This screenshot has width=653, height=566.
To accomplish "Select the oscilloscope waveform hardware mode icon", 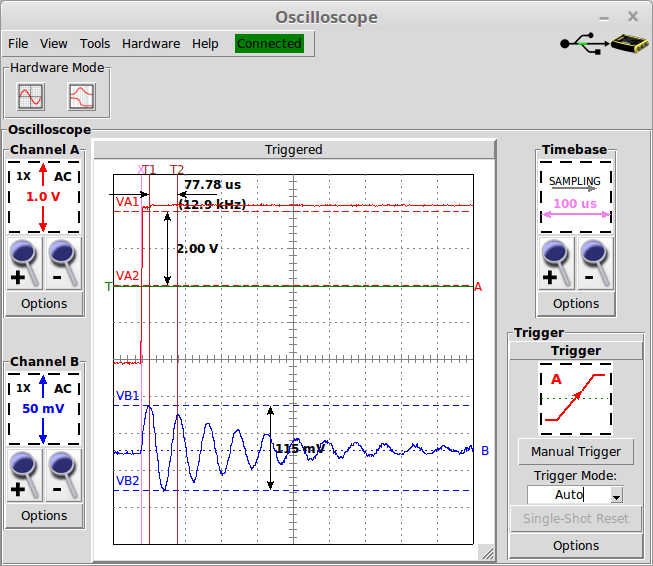I will [31, 97].
